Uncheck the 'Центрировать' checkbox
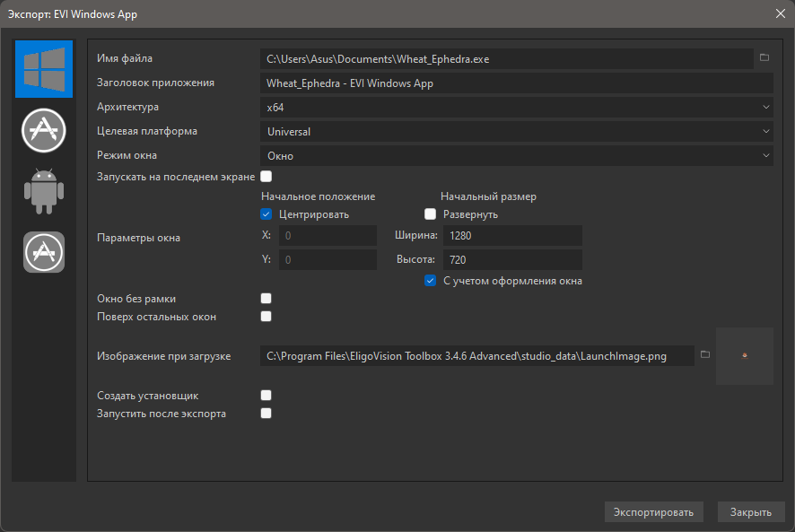This screenshot has height=532, width=795. click(x=266, y=214)
